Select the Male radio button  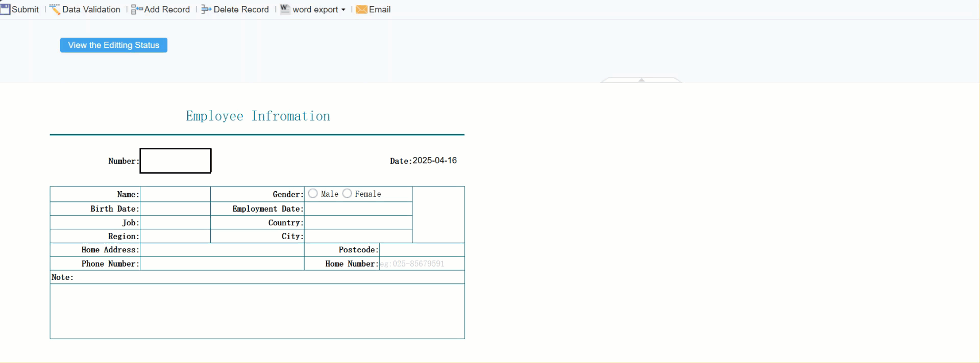click(x=313, y=193)
